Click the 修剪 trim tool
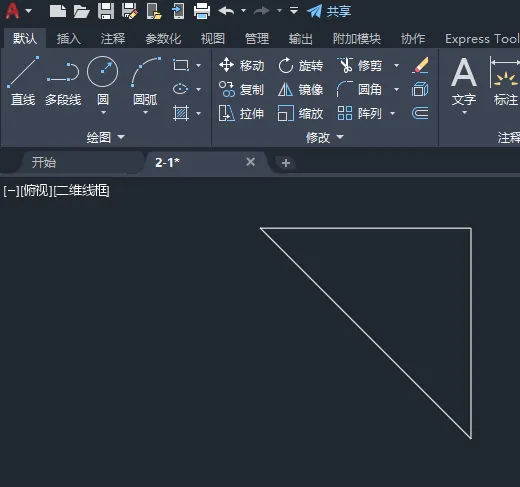 pos(360,65)
